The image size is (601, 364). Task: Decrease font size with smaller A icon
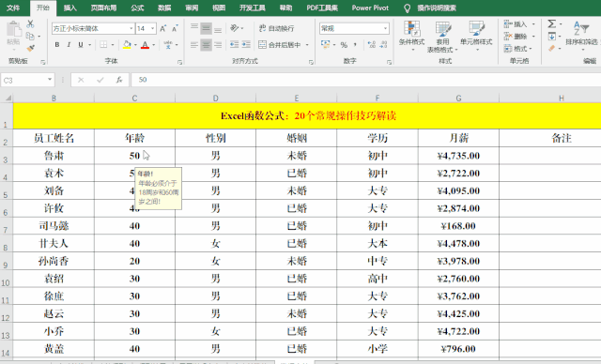[175, 28]
